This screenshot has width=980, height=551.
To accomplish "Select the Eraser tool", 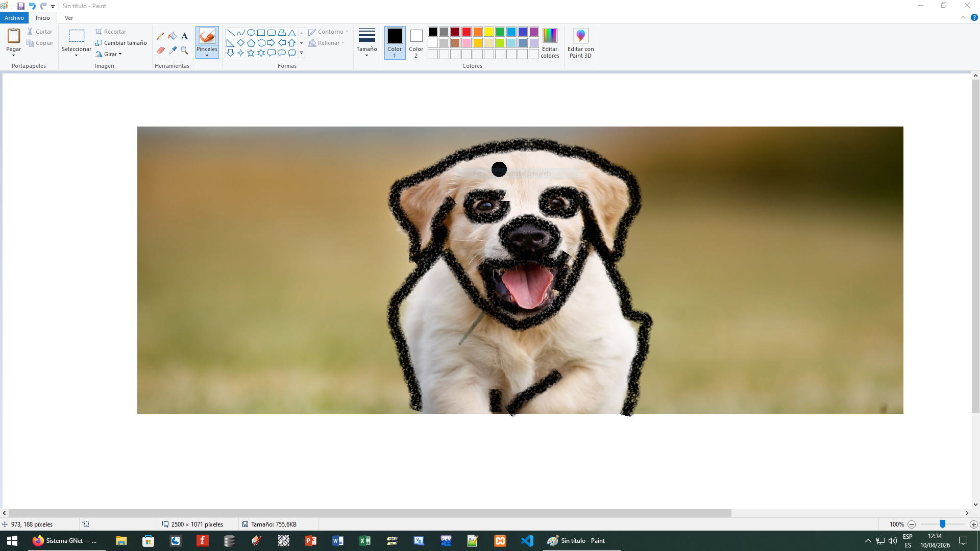I will 160,50.
